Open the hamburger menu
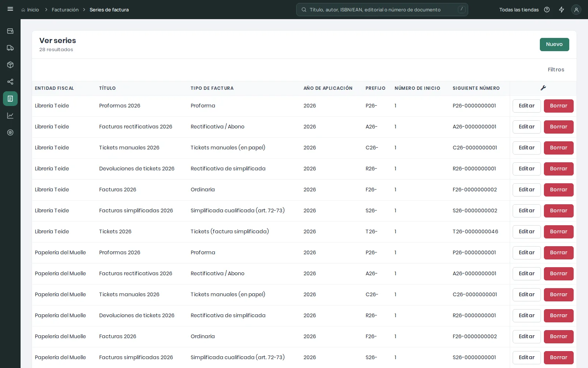 pos(10,9)
